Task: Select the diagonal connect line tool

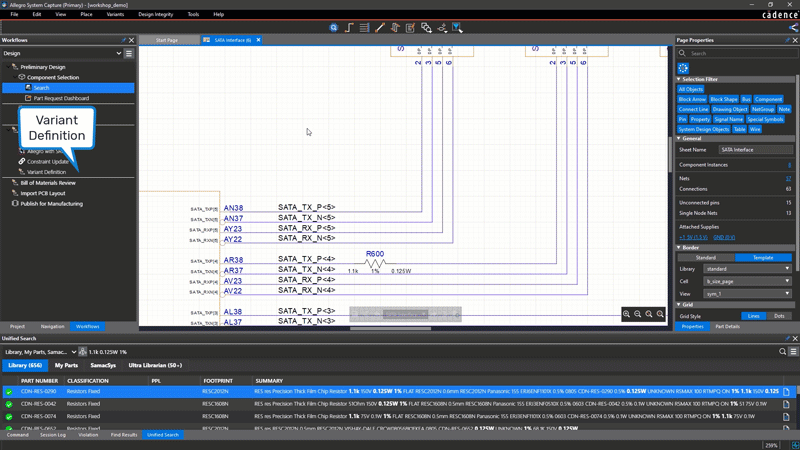Action: 380,28
